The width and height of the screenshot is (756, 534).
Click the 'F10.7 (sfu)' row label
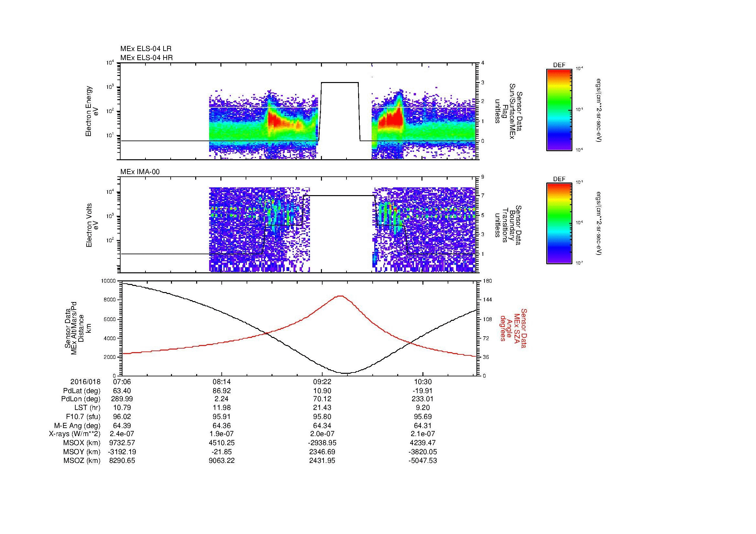[83, 417]
